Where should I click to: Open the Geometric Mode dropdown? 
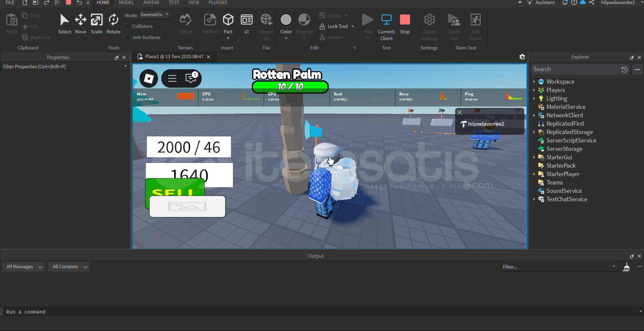click(155, 14)
